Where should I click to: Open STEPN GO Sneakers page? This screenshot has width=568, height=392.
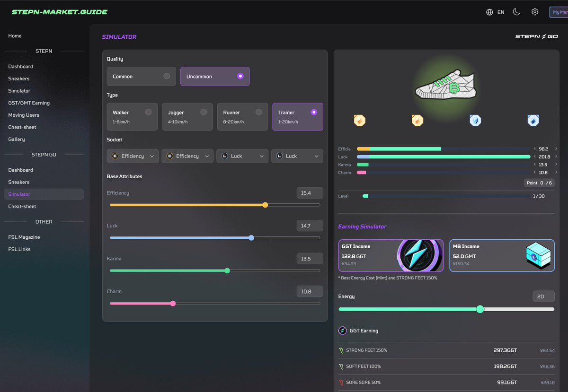(x=19, y=183)
